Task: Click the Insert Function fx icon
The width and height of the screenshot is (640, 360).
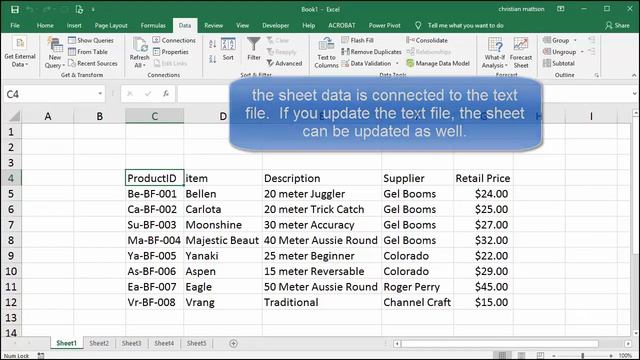Action: point(166,94)
